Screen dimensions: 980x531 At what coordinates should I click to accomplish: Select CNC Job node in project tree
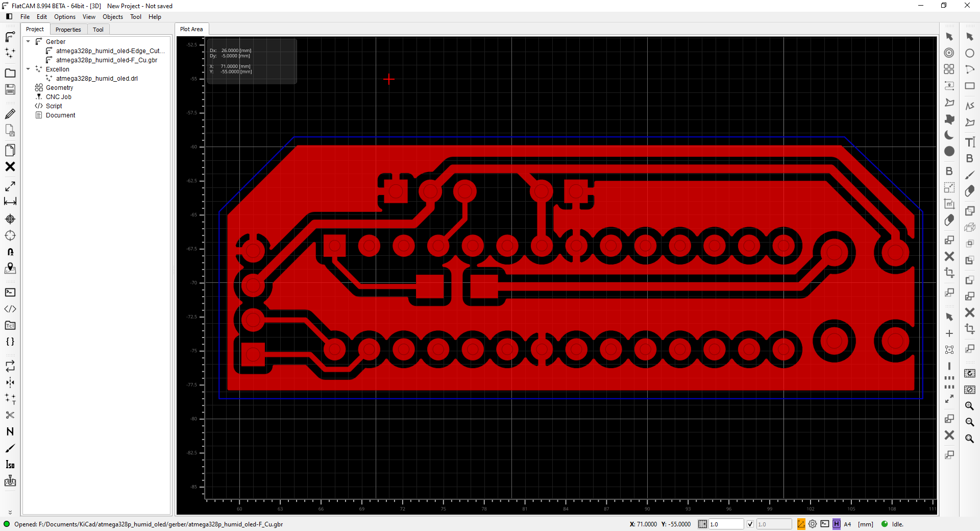(58, 96)
